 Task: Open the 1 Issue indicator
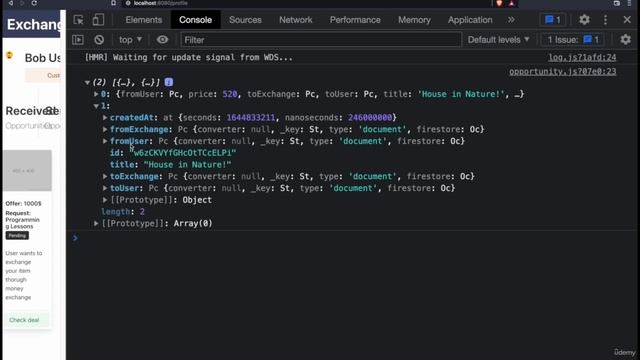(573, 40)
